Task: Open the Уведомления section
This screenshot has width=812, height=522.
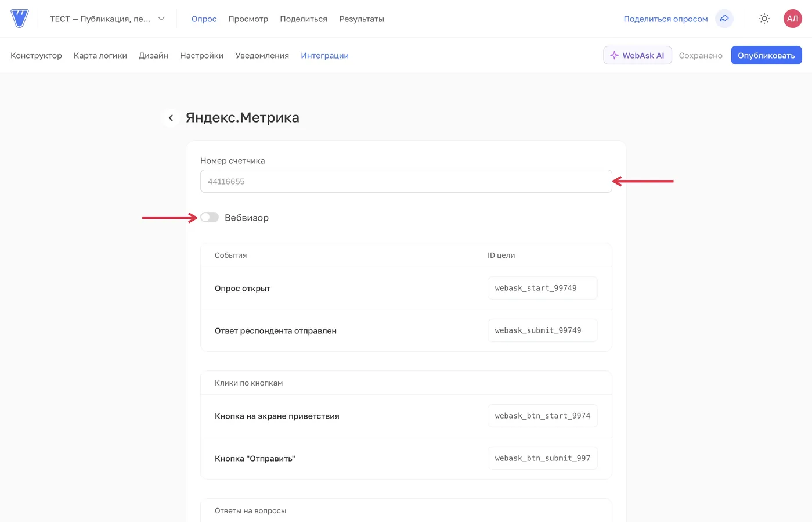Action: 262,56
